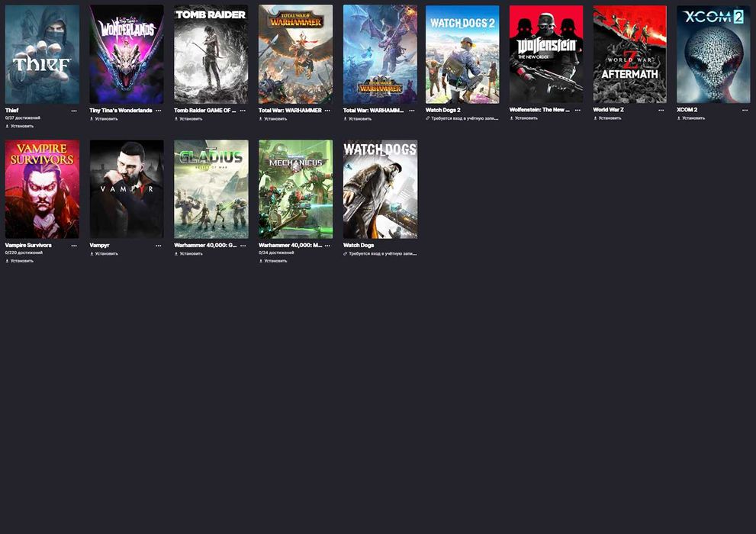Open three-dot menu for Warhammer 40,000: Gladius
The image size is (756, 534).
243,246
